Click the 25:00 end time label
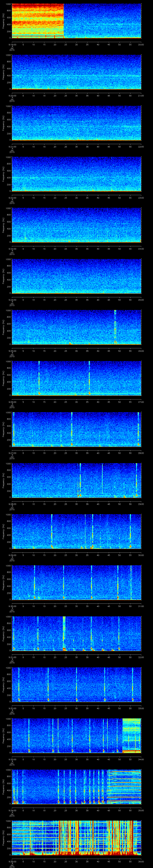Image resolution: width=153 pixels, height=868 pixels. (x=141, y=300)
